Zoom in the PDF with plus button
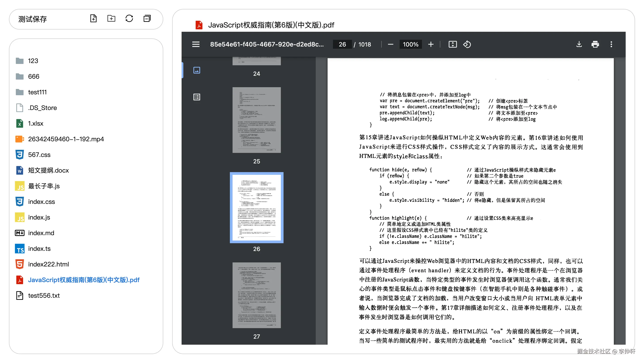Image resolution: width=644 pixels, height=363 pixels. click(431, 44)
